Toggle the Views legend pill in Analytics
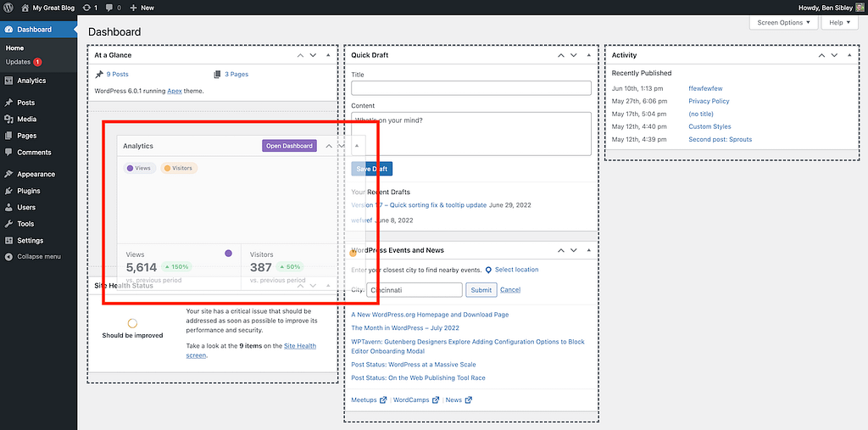Viewport: 868px width, 430px height. (x=139, y=168)
